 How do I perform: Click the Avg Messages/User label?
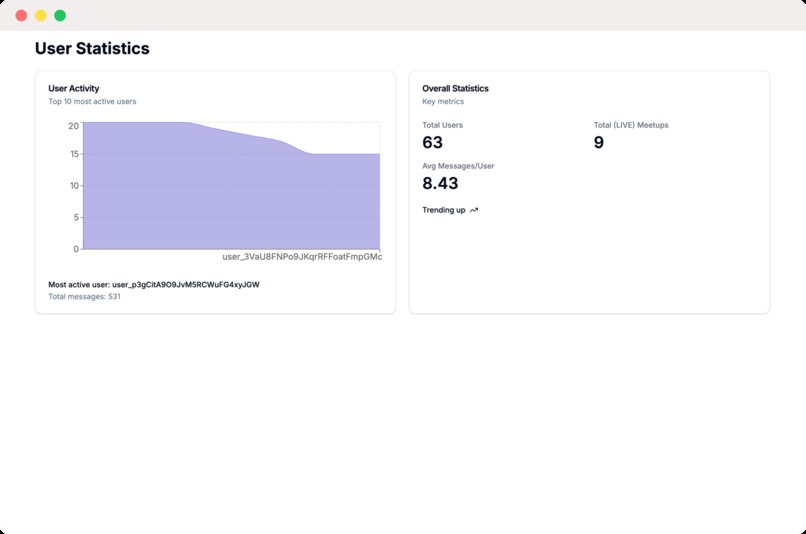[458, 166]
